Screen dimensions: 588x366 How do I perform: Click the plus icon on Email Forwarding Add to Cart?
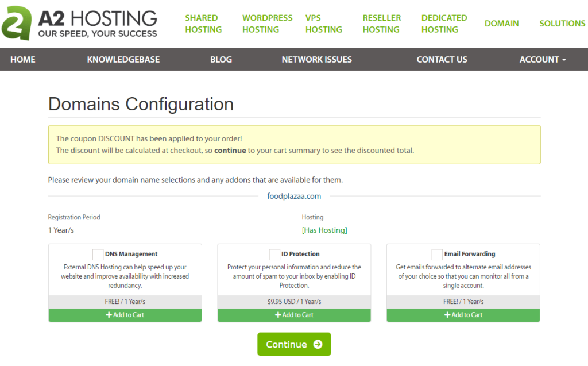pos(447,315)
